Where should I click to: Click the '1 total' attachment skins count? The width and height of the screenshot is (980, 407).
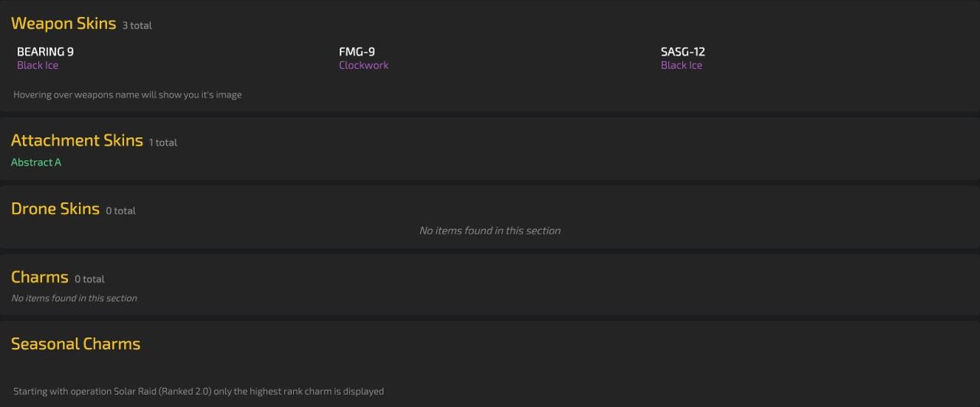[163, 143]
